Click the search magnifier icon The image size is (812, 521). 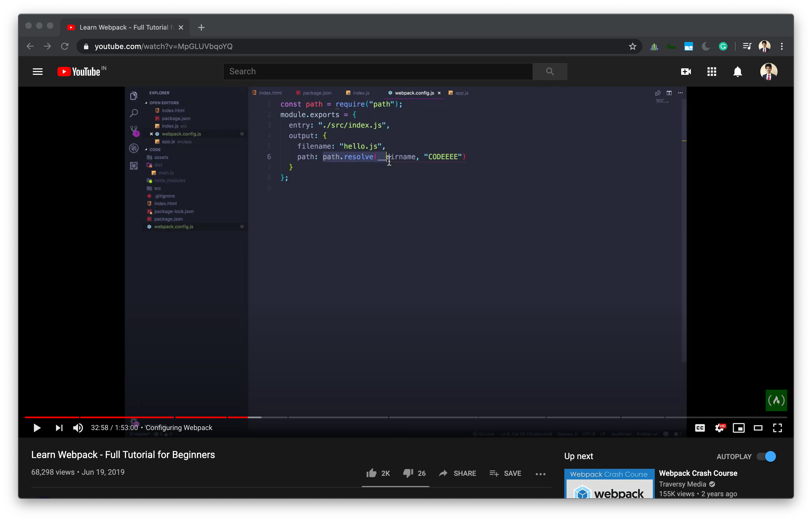(x=550, y=71)
